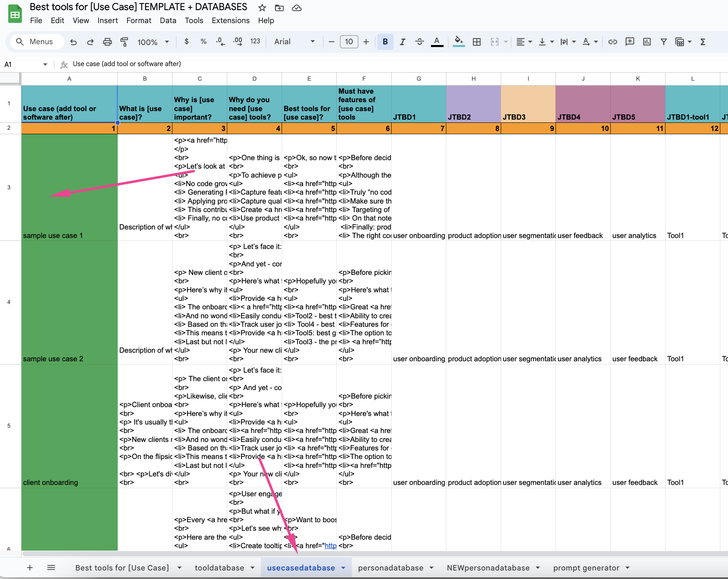
Task: Open the Format menu
Action: [x=139, y=20]
